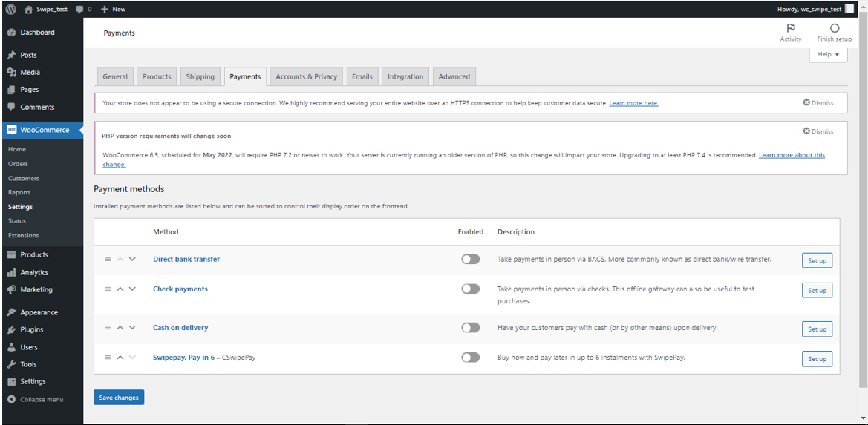Move Check payments up
The height and width of the screenshot is (425, 868).
click(120, 289)
